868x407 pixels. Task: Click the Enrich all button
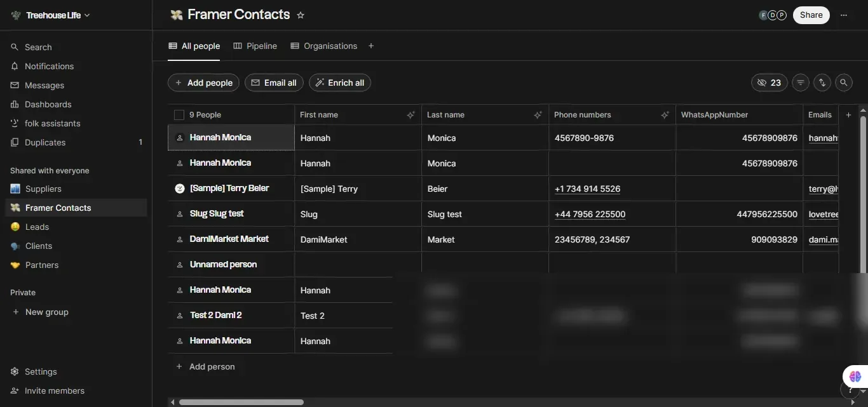(340, 83)
